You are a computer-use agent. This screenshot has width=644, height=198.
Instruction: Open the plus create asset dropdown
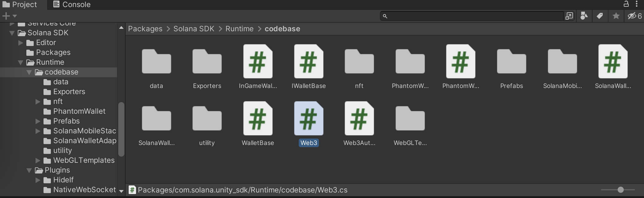click(x=9, y=16)
